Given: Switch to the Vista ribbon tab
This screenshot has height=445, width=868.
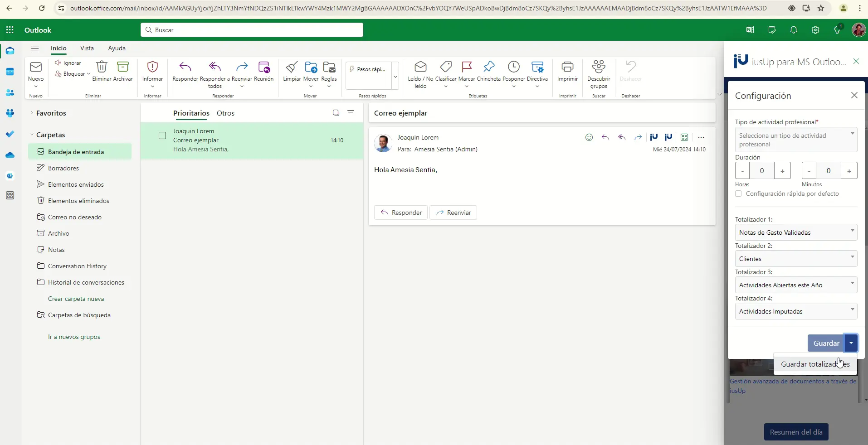Looking at the screenshot, I should (x=87, y=48).
